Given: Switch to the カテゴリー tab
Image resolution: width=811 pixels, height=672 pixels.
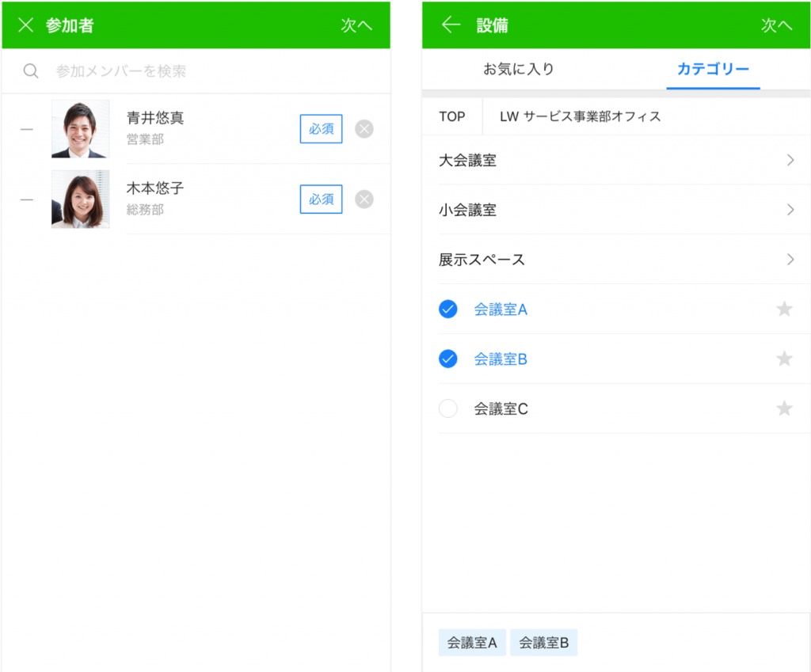Looking at the screenshot, I should (x=713, y=70).
